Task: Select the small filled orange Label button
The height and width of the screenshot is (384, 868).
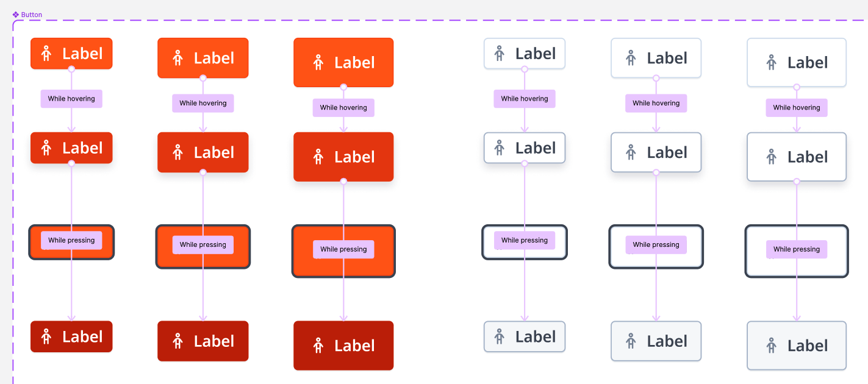Action: tap(71, 53)
